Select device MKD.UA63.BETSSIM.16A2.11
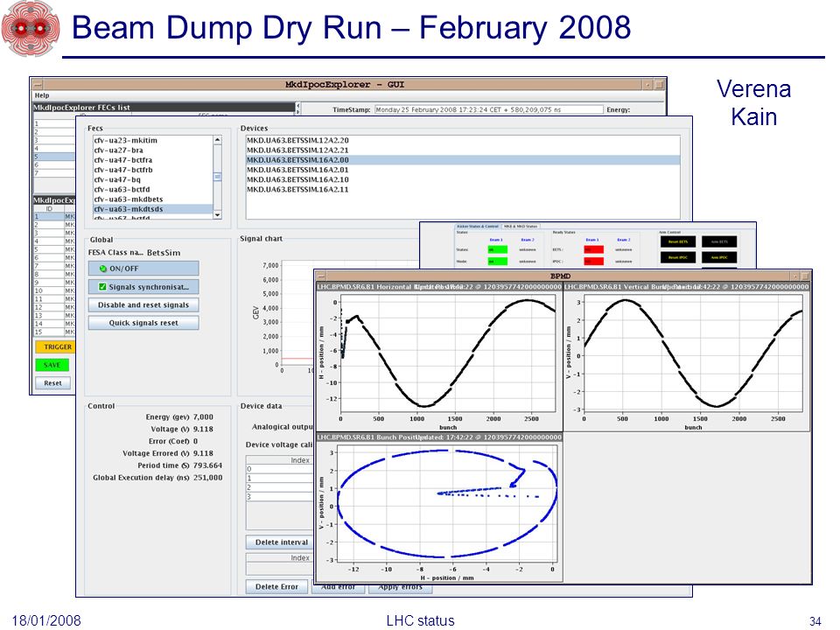840x630 pixels. [x=463, y=189]
